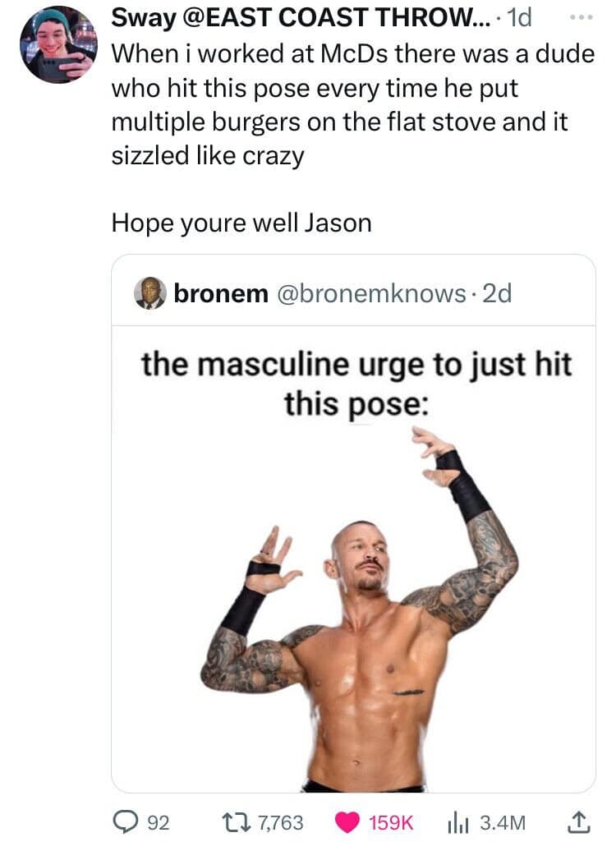Open the 3.4M views count
616x851 pixels.
pos(503,823)
